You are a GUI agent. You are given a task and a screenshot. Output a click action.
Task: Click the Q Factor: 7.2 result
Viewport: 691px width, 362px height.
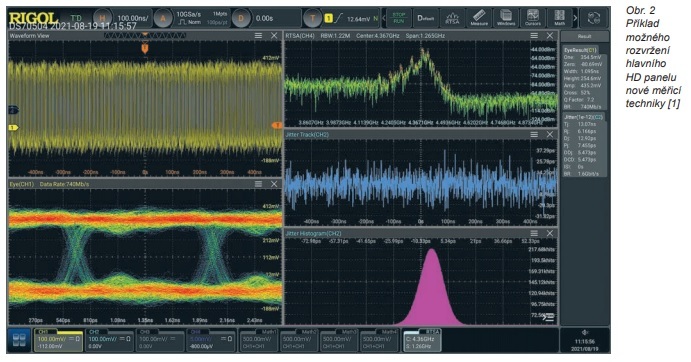(x=579, y=100)
